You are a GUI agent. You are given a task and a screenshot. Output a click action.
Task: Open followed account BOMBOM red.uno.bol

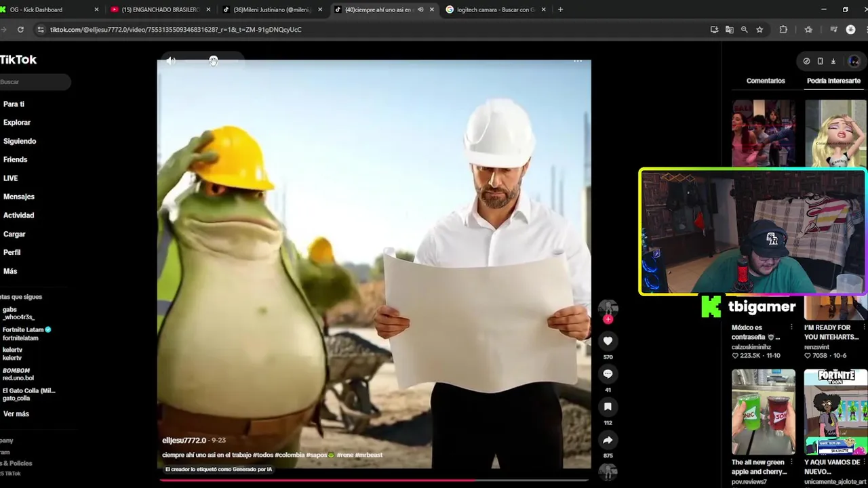[x=18, y=374]
